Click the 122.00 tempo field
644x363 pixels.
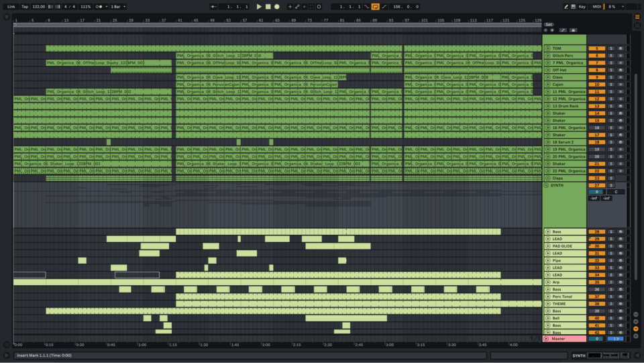tap(39, 7)
